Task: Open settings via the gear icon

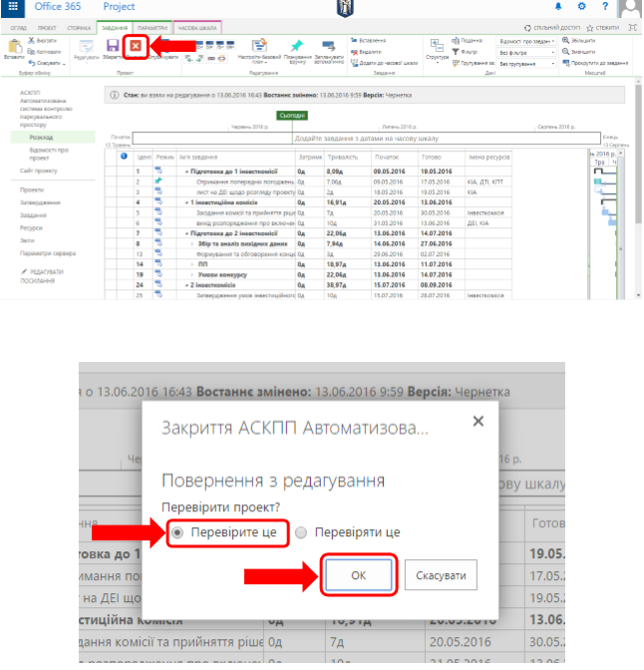Action: tap(581, 7)
